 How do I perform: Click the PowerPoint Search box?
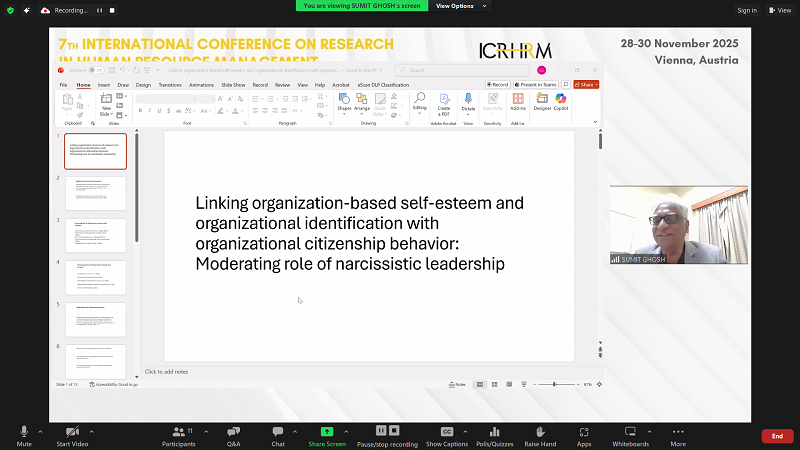pyautogui.click(x=461, y=70)
